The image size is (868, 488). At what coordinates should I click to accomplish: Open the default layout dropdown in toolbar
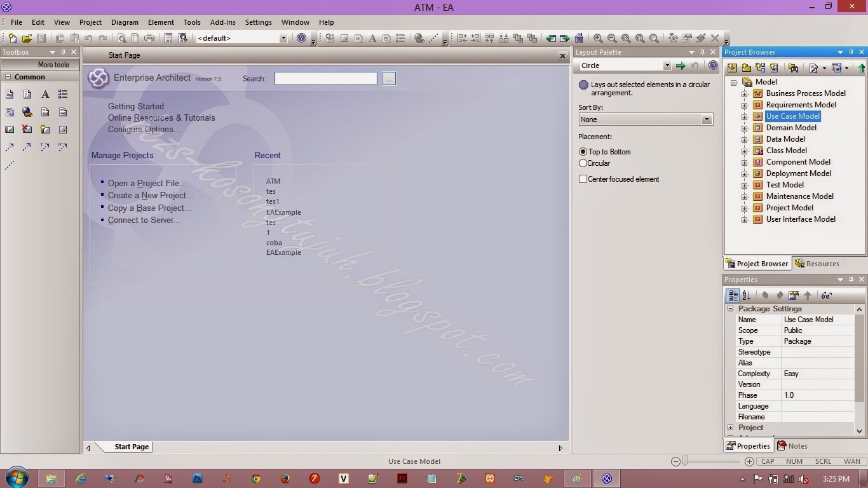pyautogui.click(x=283, y=38)
